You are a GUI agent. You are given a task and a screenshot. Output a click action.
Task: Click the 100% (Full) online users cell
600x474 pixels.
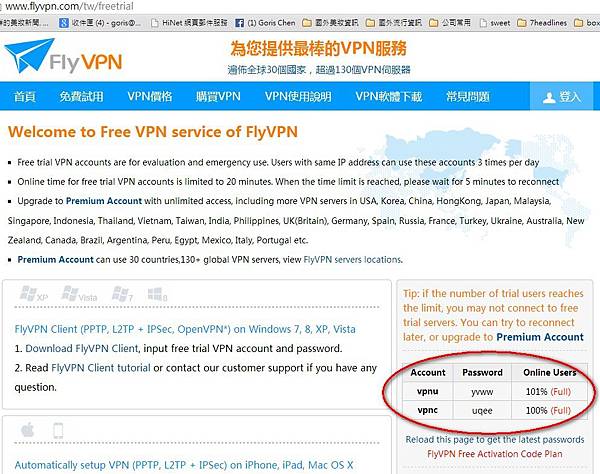pyautogui.click(x=549, y=410)
